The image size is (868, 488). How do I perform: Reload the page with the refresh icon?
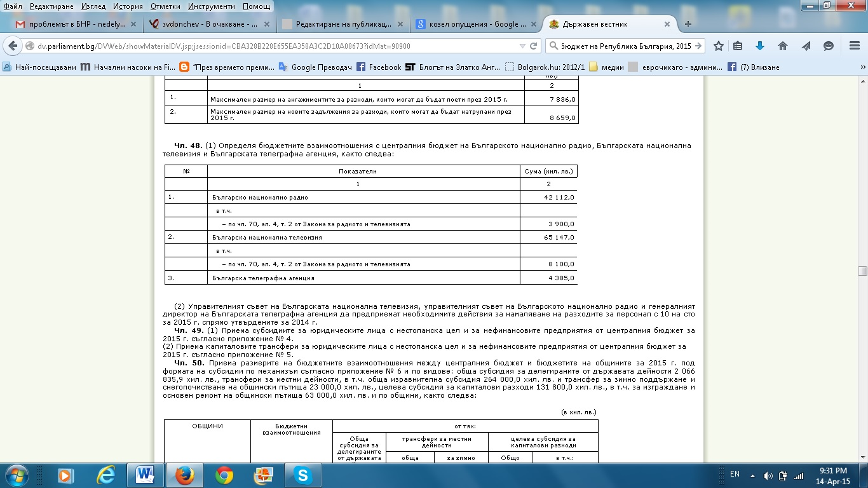pyautogui.click(x=534, y=46)
